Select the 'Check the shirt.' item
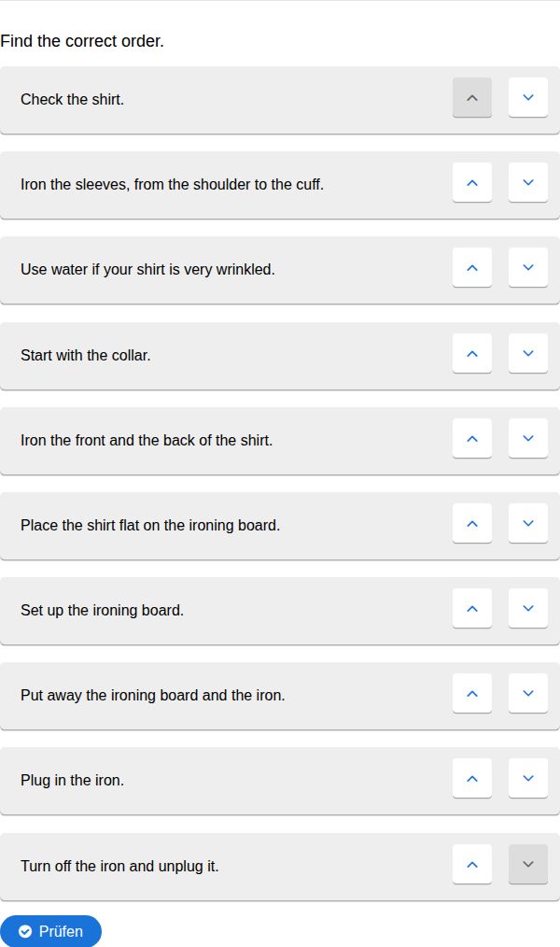The height and width of the screenshot is (947, 560). 73,99
